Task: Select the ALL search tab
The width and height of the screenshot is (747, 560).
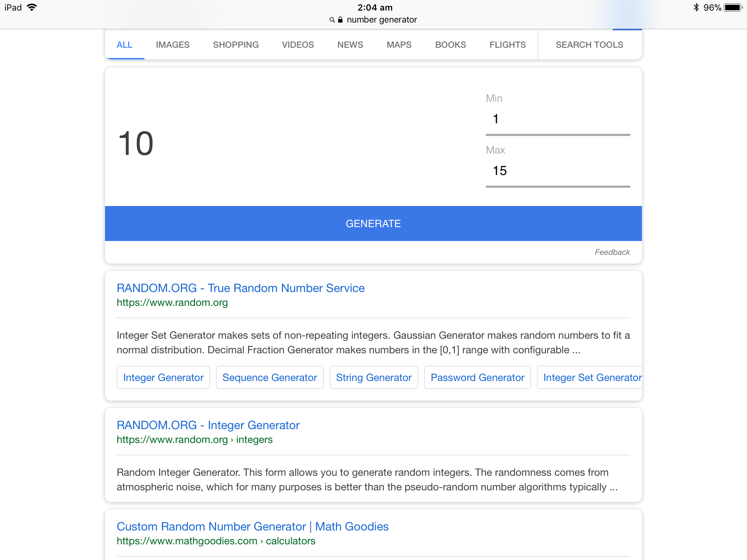Action: pos(124,45)
